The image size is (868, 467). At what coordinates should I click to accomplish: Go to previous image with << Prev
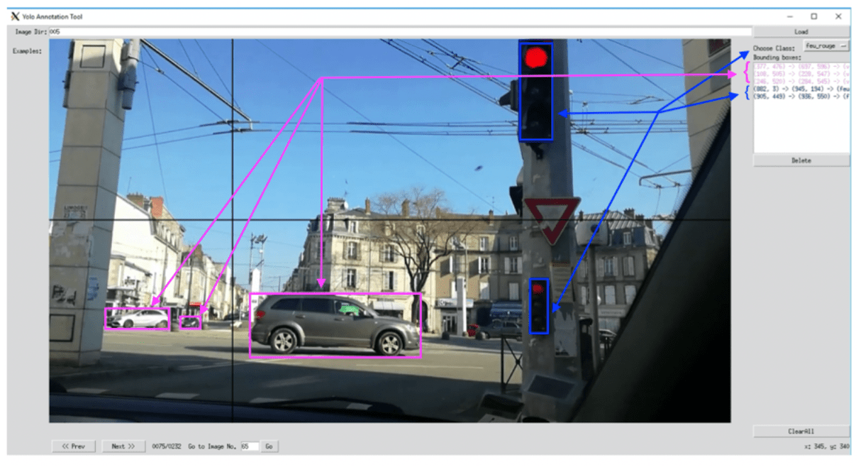(x=74, y=446)
